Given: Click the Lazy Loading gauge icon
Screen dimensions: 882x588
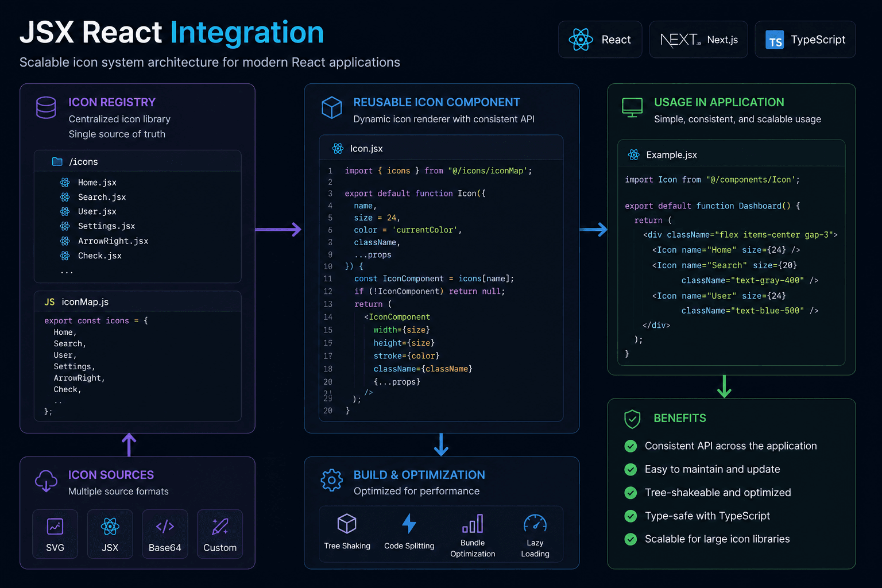Looking at the screenshot, I should click(535, 523).
